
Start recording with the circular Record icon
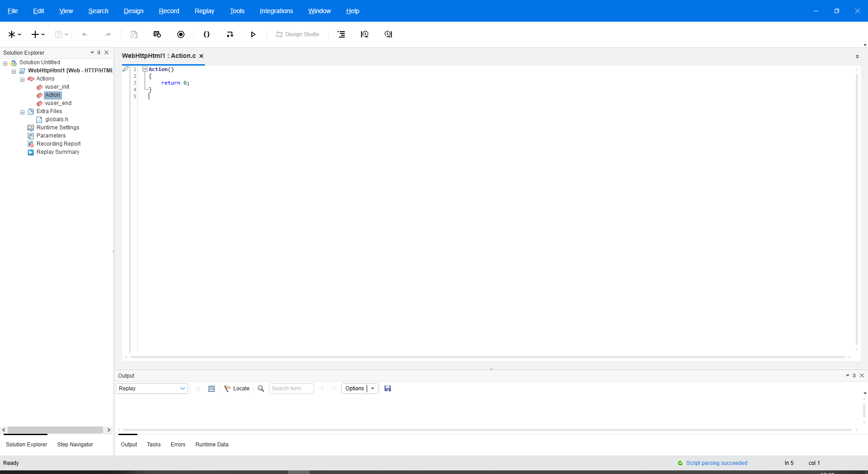[x=181, y=34]
